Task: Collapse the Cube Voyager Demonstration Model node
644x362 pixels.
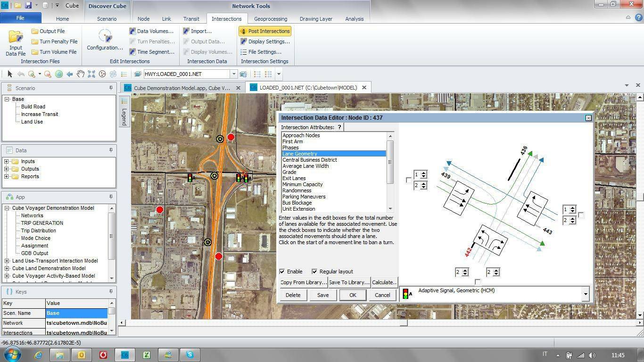Action: click(x=7, y=208)
